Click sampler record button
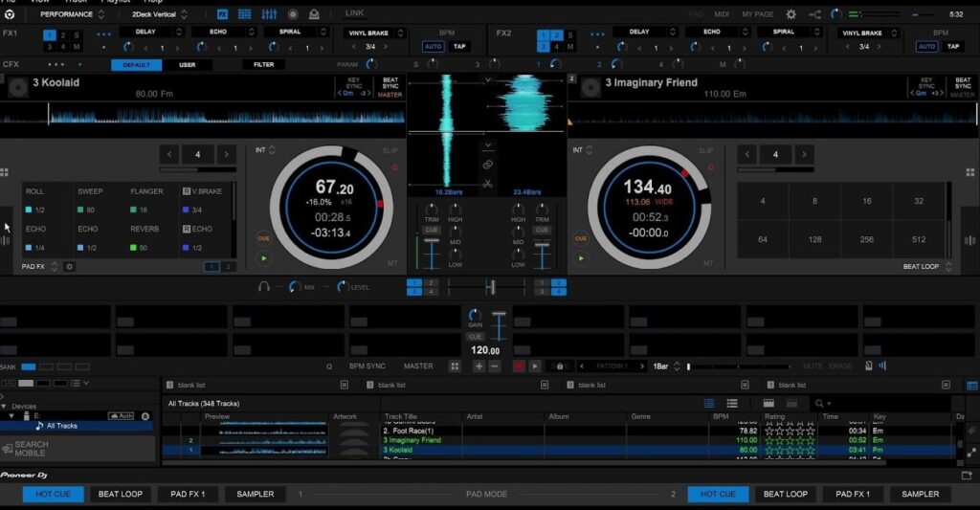 518,366
